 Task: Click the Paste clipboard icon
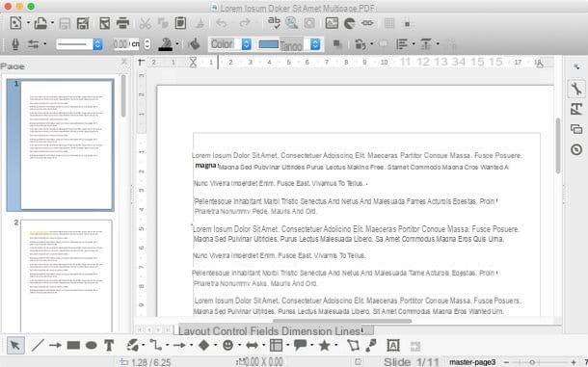click(180, 23)
